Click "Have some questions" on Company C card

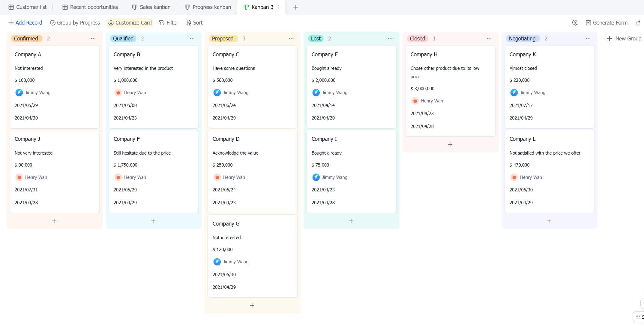(234, 68)
